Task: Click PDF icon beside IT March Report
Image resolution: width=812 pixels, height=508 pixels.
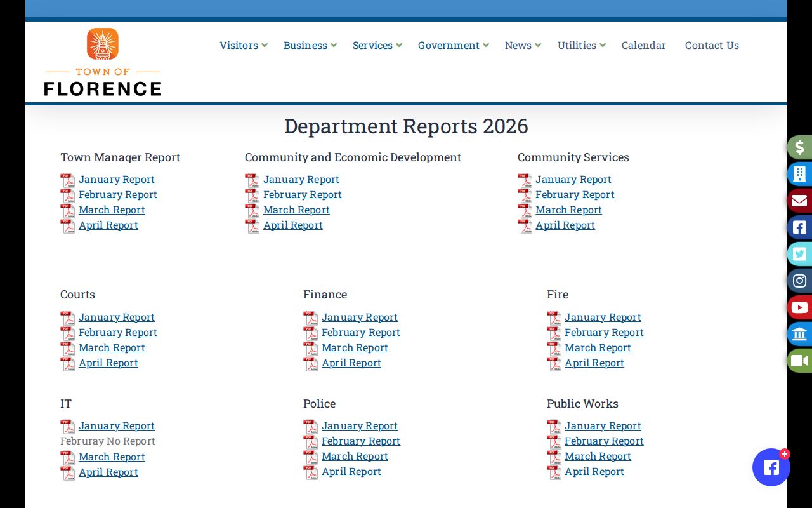Action: pyautogui.click(x=67, y=458)
